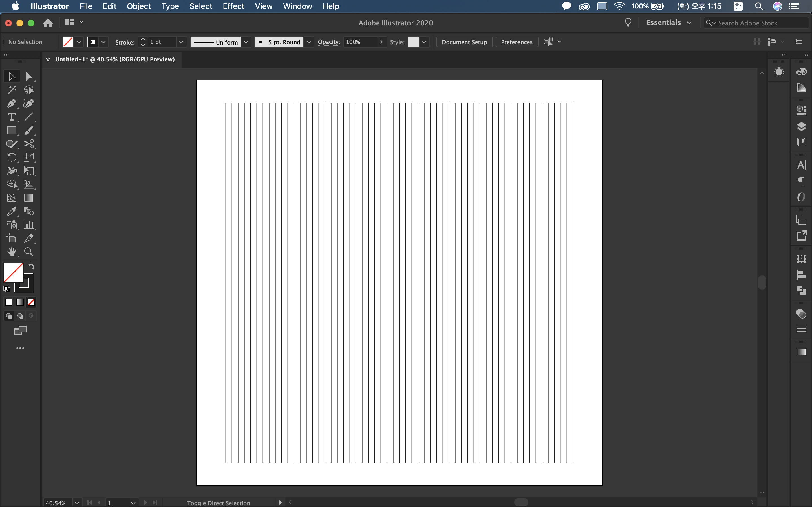Screen dimensions: 812x507
Task: Select the Rectangle tool
Action: [11, 130]
